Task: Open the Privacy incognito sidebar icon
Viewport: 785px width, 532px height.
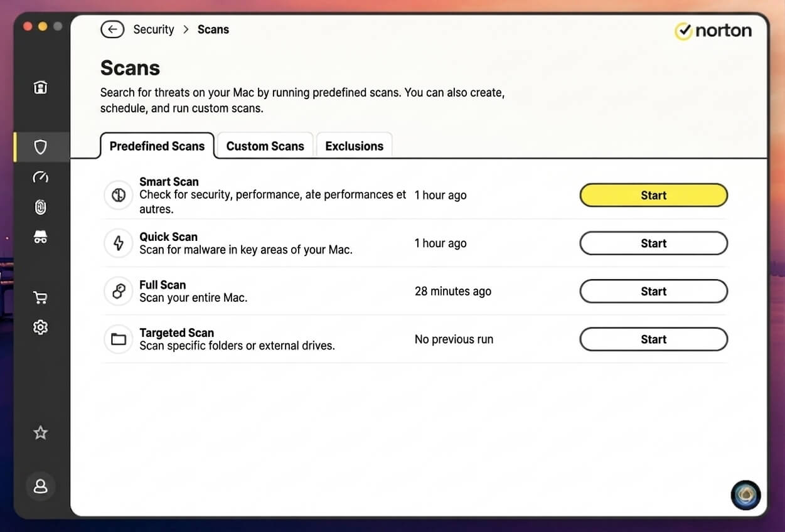Action: pyautogui.click(x=40, y=237)
